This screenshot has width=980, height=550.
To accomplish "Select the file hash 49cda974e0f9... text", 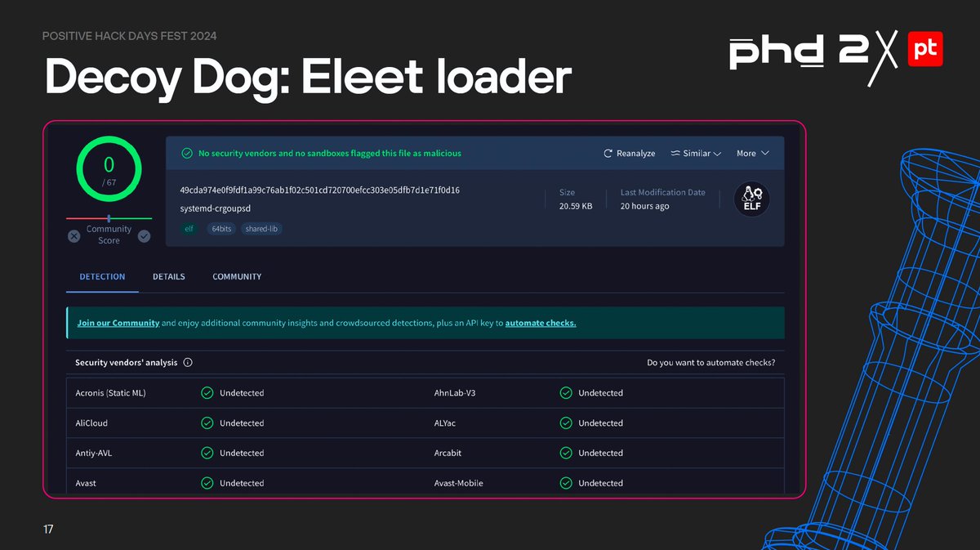I will pyautogui.click(x=319, y=190).
